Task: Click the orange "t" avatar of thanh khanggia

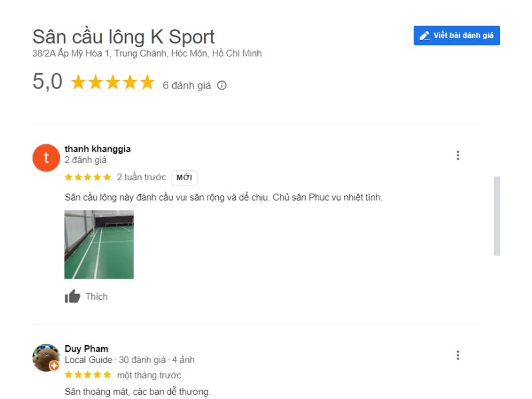Action: point(46,158)
